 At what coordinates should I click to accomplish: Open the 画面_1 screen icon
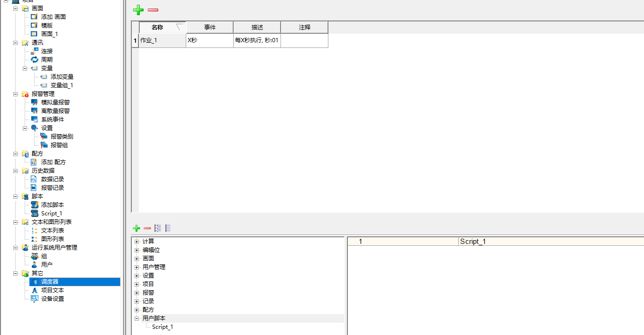coord(34,34)
